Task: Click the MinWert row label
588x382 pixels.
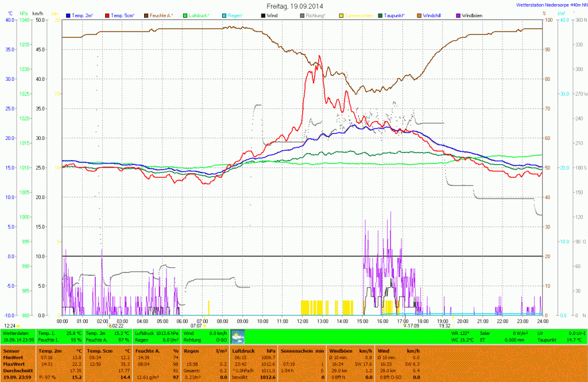Action: coord(14,357)
